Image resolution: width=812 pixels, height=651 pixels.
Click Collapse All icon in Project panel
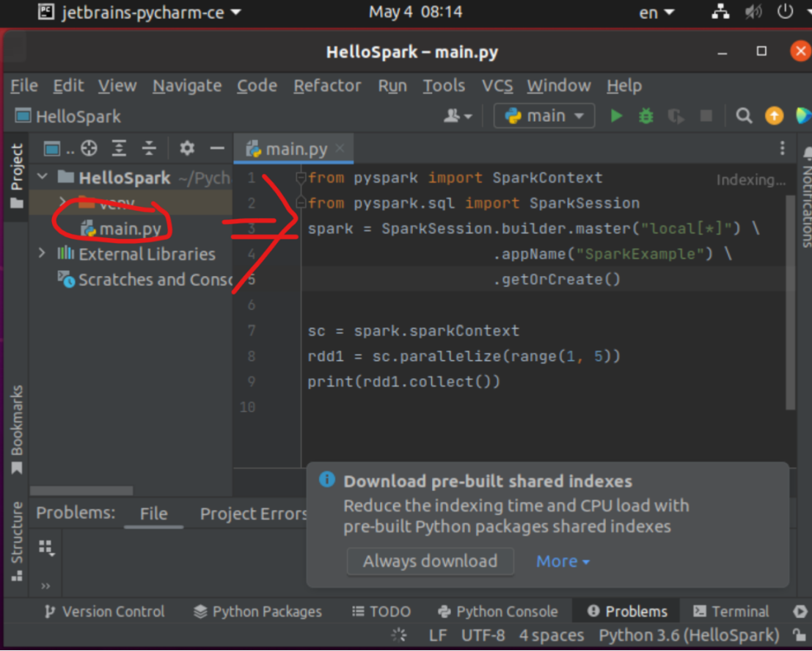click(149, 149)
